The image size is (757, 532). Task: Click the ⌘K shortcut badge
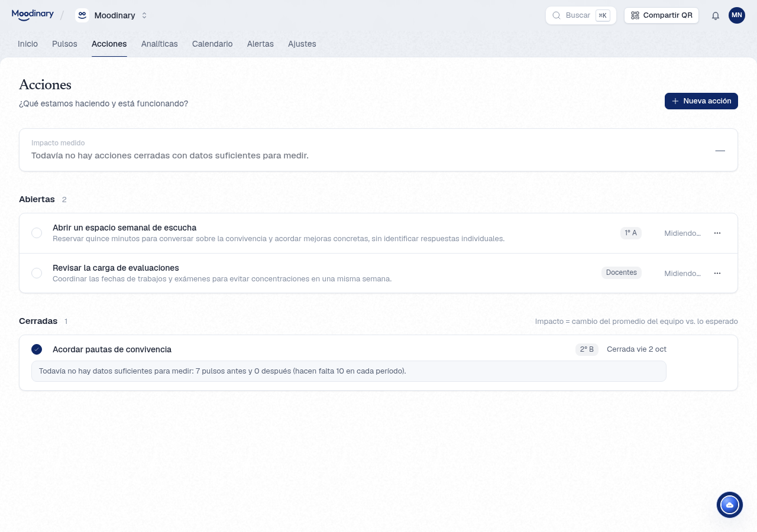(x=603, y=15)
